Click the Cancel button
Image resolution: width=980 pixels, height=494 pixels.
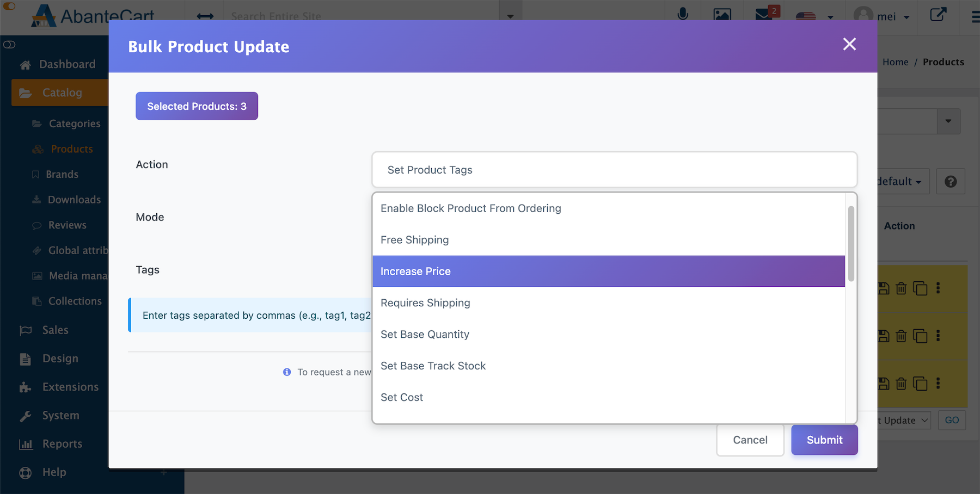tap(750, 440)
